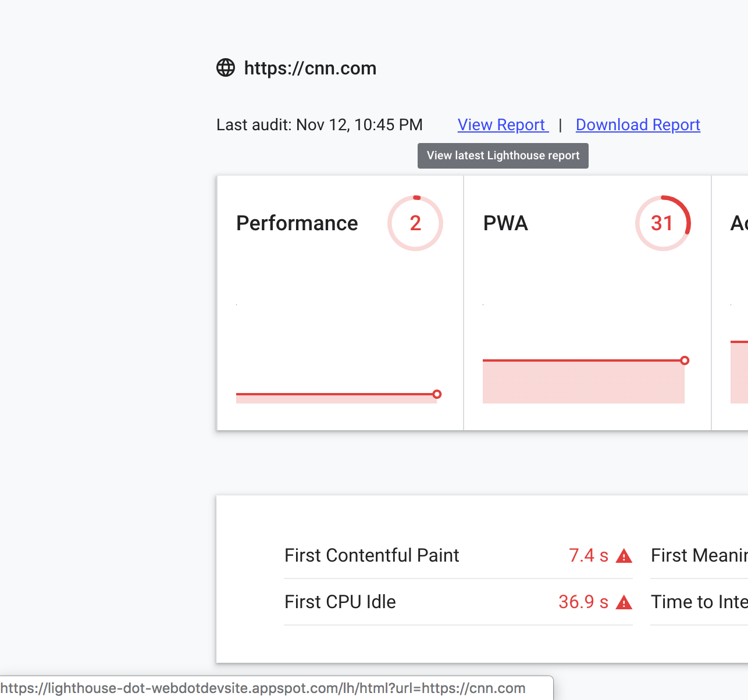Click the circular marker on Performance trend line
Screen dimensions: 748x700
pyautogui.click(x=437, y=394)
